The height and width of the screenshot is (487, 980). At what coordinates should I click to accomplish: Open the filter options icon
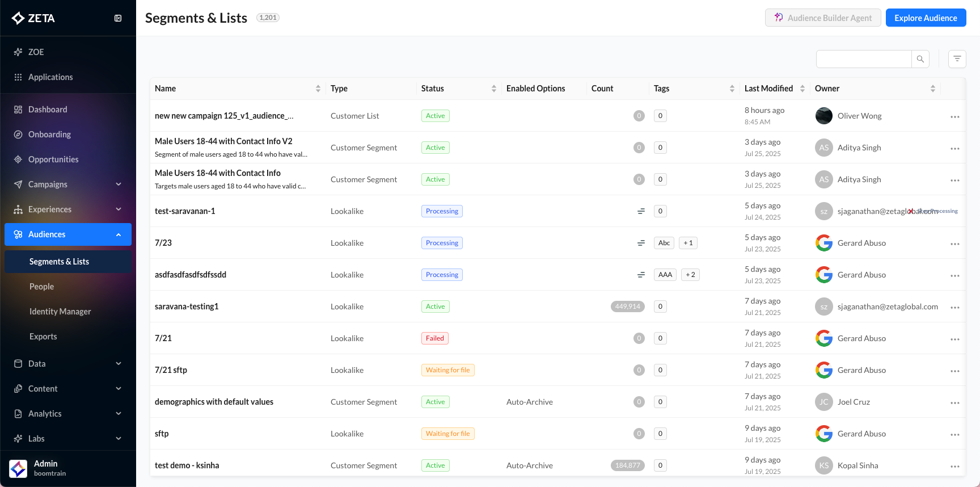click(x=957, y=59)
